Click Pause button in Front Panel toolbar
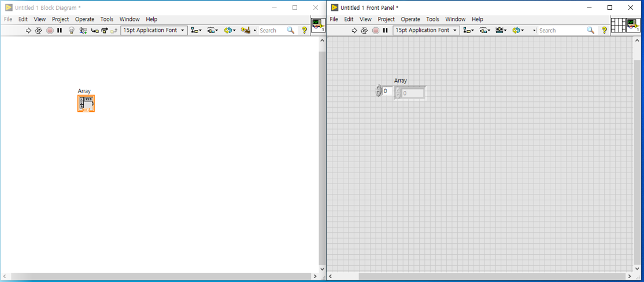The height and width of the screenshot is (282, 644). click(385, 31)
